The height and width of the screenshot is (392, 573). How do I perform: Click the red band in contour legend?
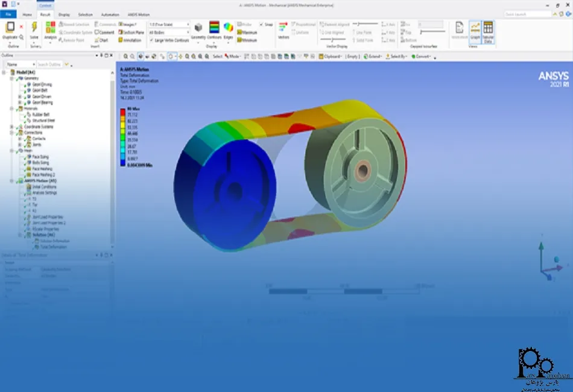122,113
